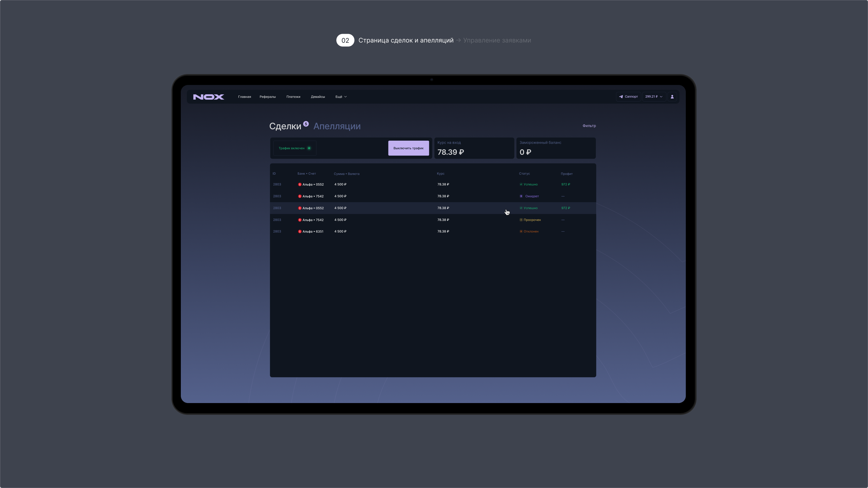Open the Девайсы nav item
Viewport: 868px width, 488px height.
click(318, 97)
